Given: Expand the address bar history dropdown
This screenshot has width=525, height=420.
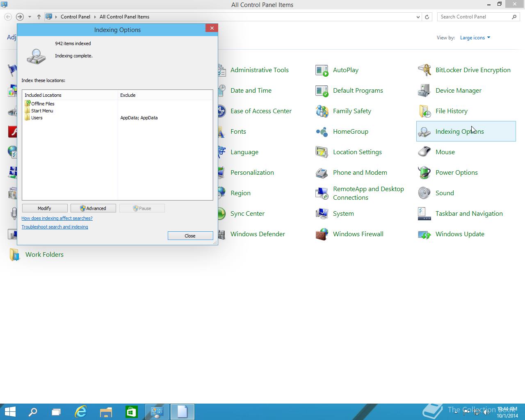Looking at the screenshot, I should point(418,17).
